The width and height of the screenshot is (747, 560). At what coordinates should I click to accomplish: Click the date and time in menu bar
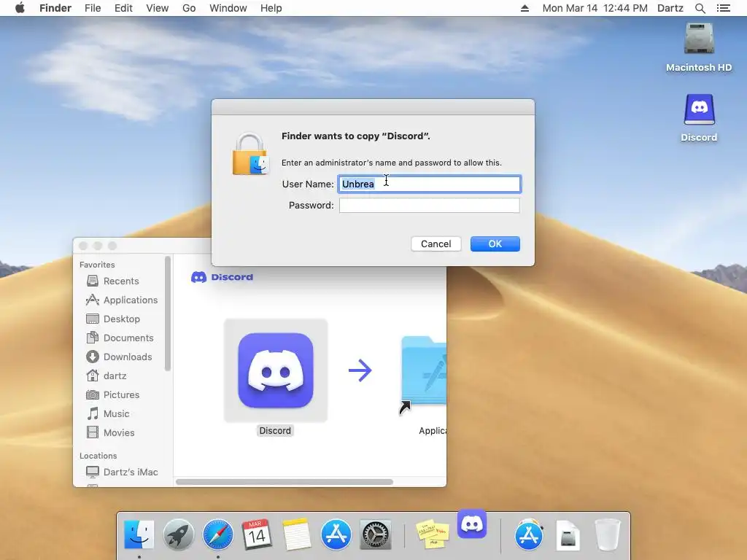[x=595, y=8]
